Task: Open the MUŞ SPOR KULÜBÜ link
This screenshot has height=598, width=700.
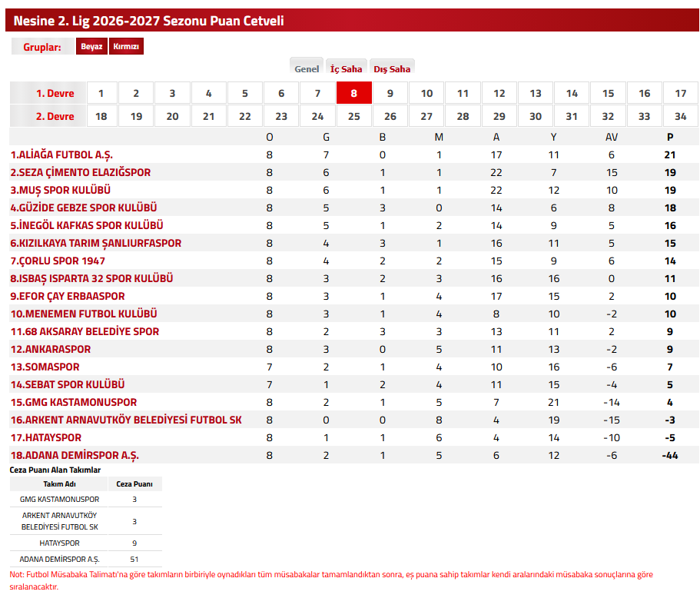Action: (x=60, y=191)
